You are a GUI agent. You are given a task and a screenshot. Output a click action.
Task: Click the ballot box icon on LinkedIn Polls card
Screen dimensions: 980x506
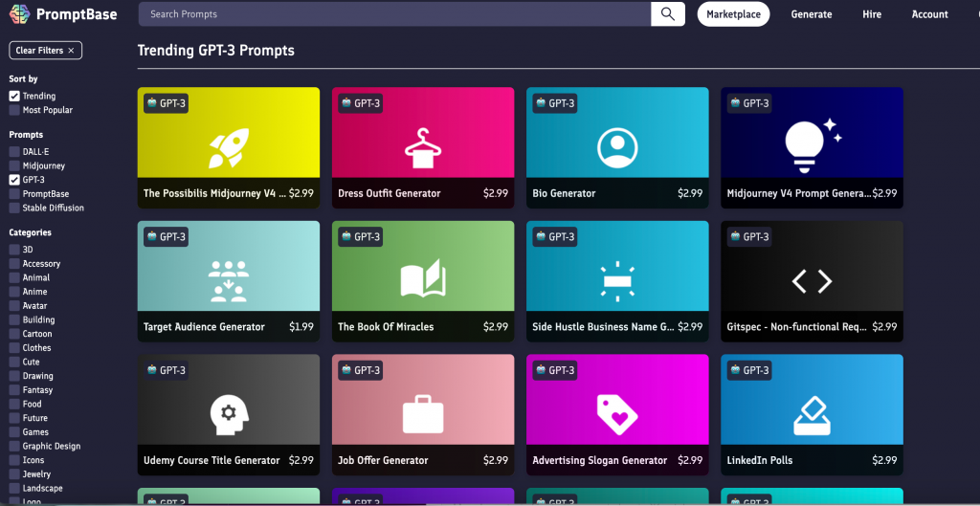tap(812, 416)
